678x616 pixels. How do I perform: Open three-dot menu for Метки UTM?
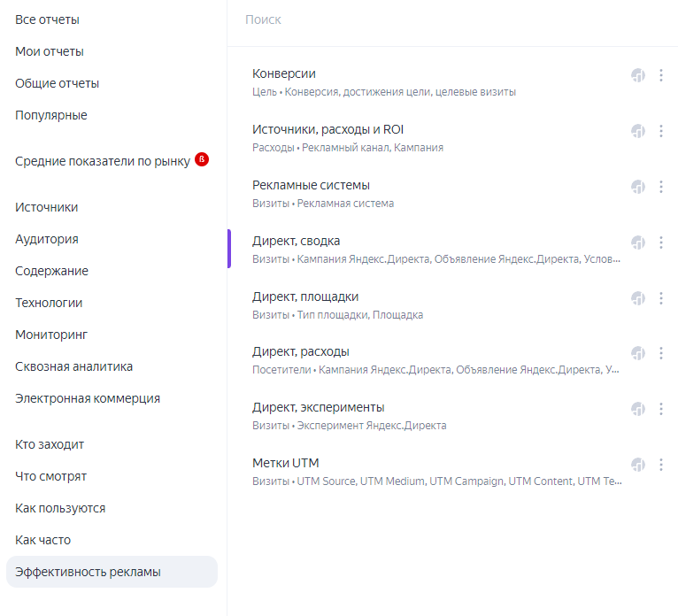661,465
